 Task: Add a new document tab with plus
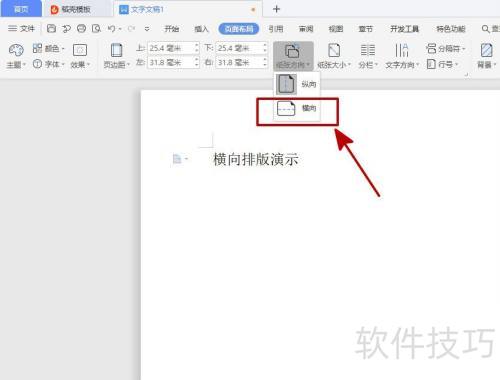pyautogui.click(x=276, y=9)
